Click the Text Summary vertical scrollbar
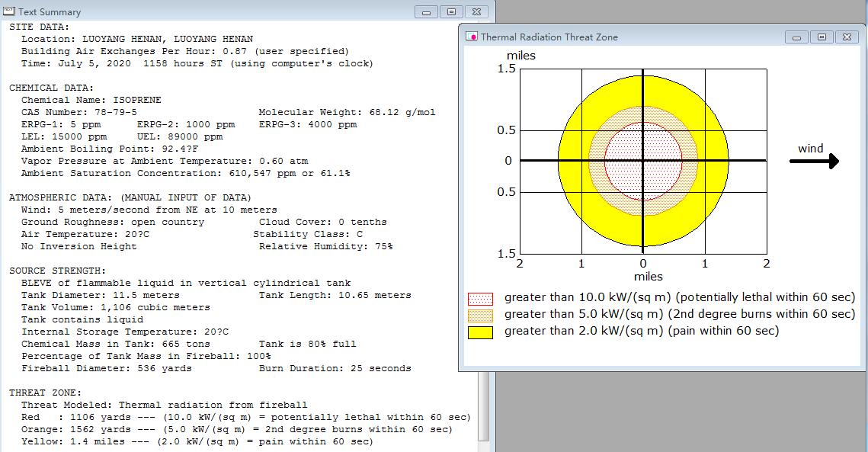This screenshot has width=868, height=452. [x=483, y=410]
